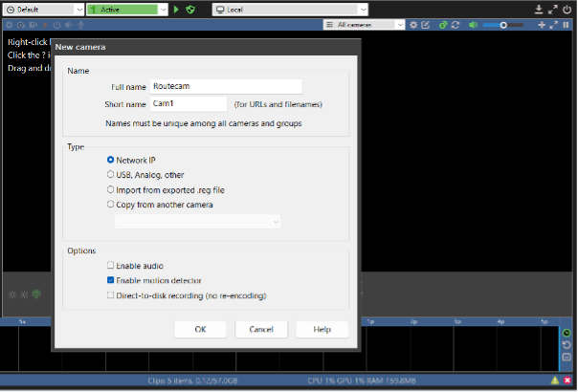Image resolution: width=578 pixels, height=392 pixels.
Task: Click the 1p marker on the timeline
Action: tap(370, 321)
